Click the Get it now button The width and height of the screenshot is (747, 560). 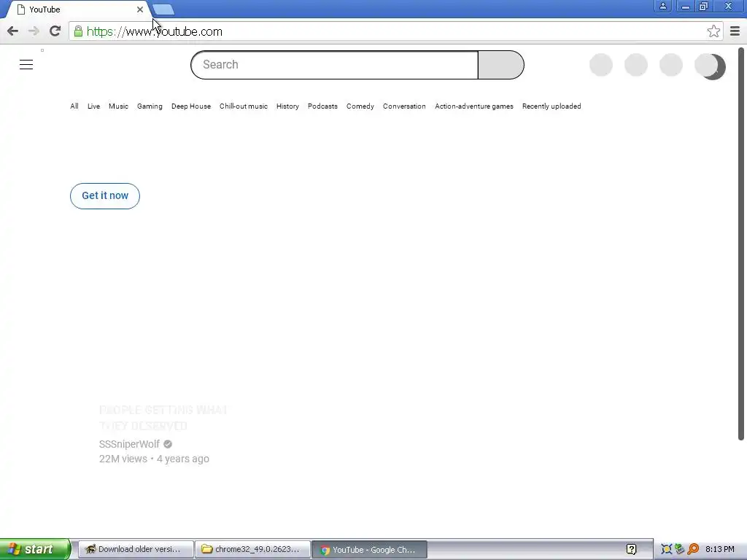pos(105,195)
